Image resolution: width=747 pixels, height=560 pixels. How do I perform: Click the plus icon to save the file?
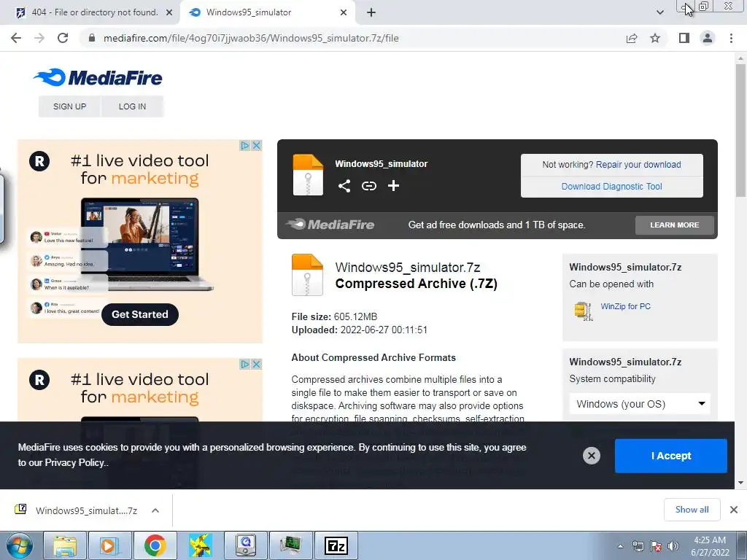pos(393,186)
